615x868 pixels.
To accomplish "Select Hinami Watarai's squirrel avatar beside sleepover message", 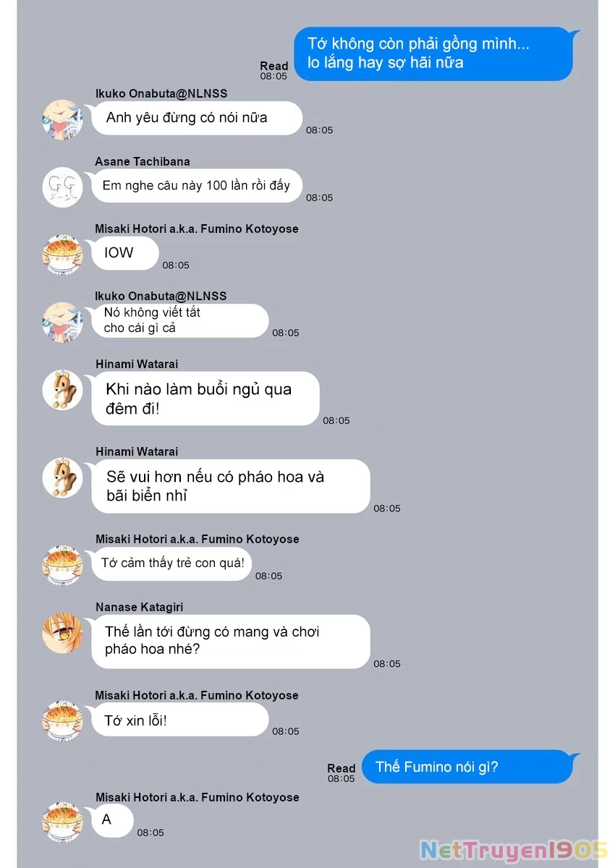I will (x=62, y=390).
